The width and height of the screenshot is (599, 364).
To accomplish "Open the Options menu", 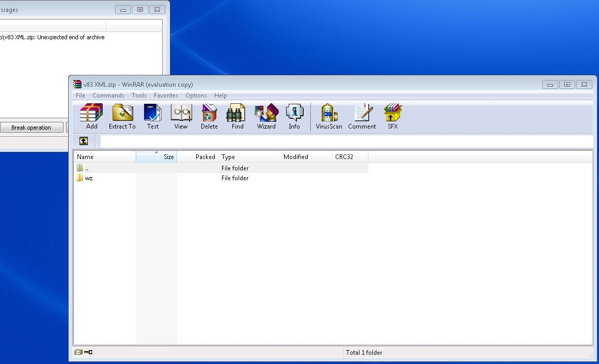I will (196, 96).
